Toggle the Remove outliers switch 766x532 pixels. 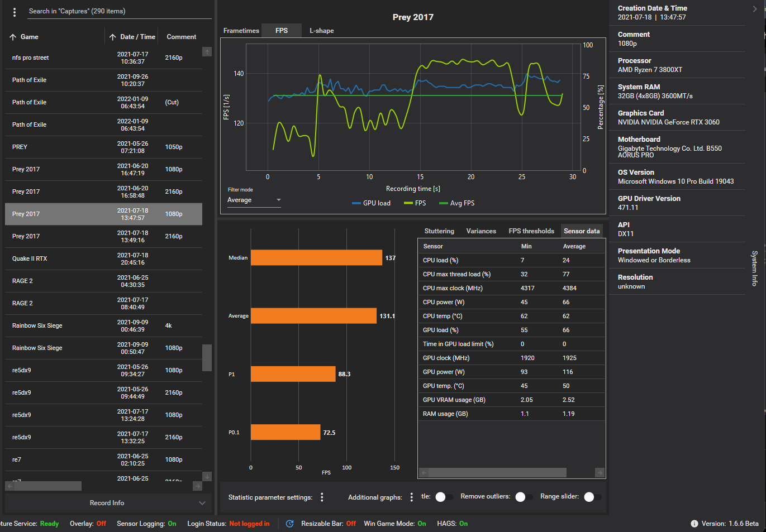pos(524,497)
